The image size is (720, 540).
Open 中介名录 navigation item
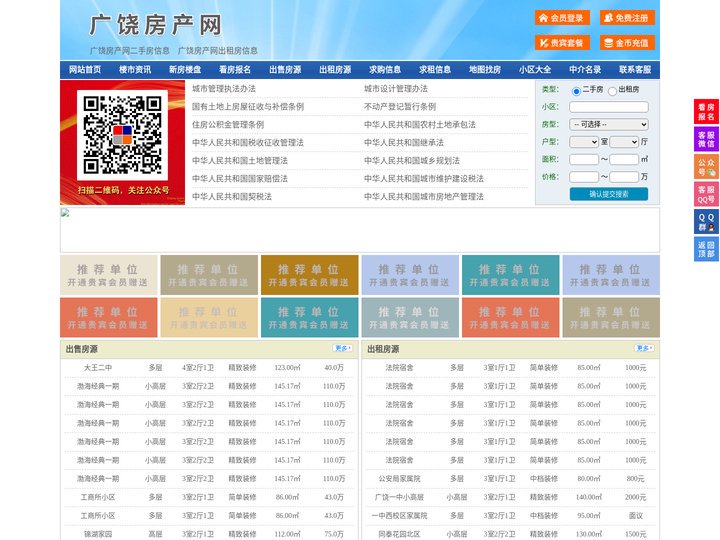[585, 70]
